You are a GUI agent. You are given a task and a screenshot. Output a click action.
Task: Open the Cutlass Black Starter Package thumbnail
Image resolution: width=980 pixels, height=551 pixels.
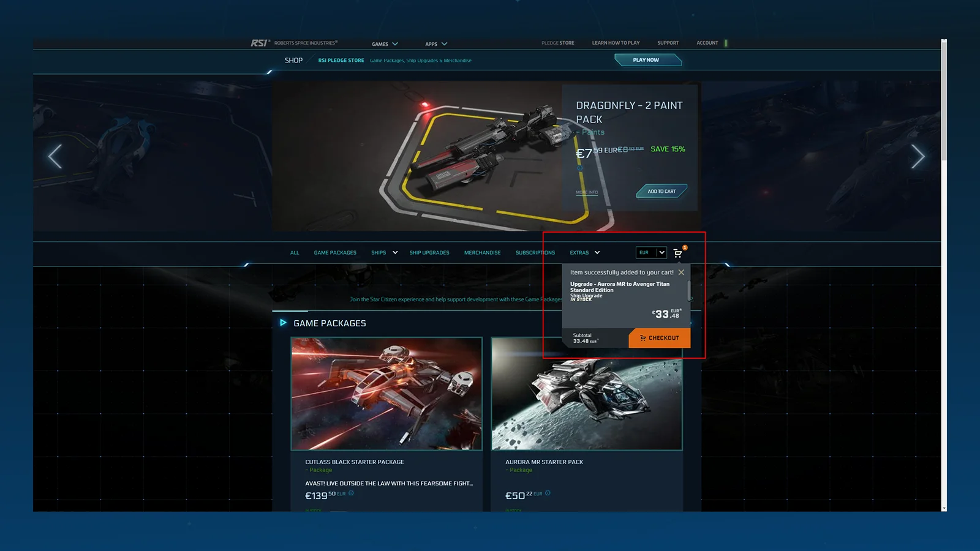pos(386,394)
